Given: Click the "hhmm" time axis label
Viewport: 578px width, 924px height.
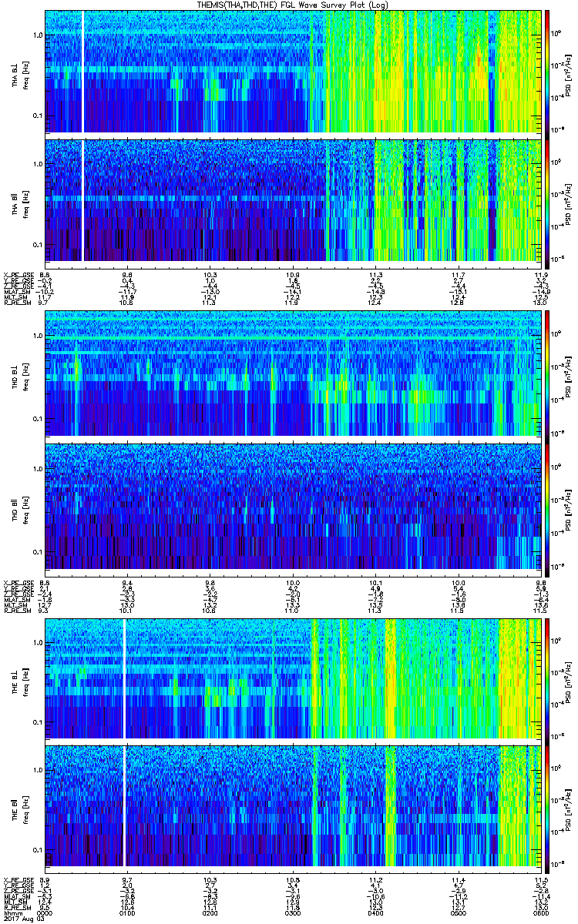Looking at the screenshot, I should [12, 913].
